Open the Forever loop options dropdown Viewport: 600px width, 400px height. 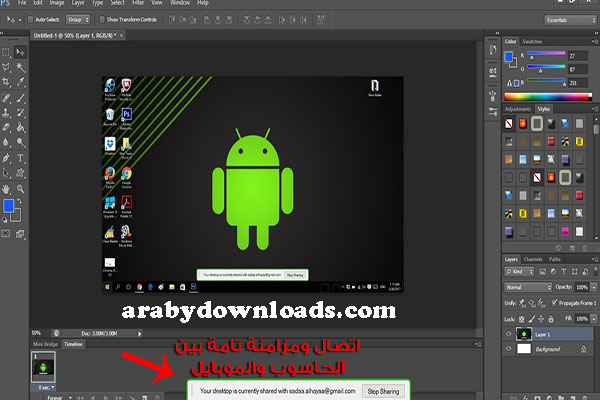(59, 397)
